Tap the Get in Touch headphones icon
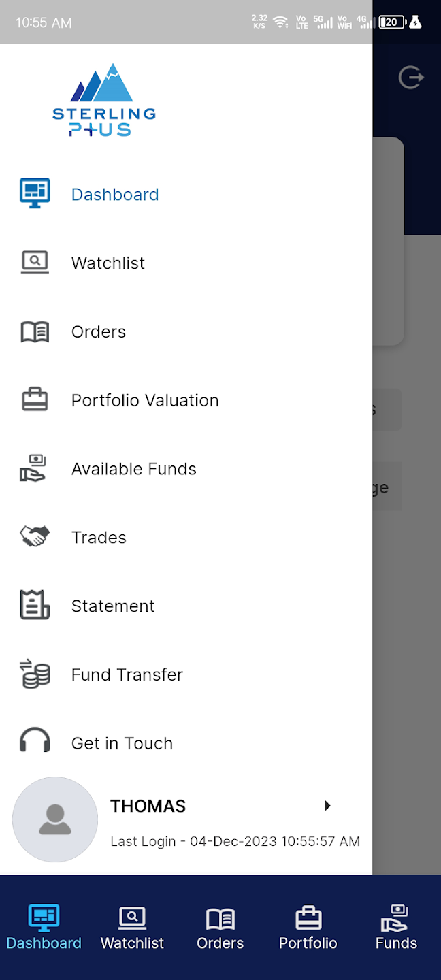This screenshot has height=980, width=441. click(x=35, y=740)
